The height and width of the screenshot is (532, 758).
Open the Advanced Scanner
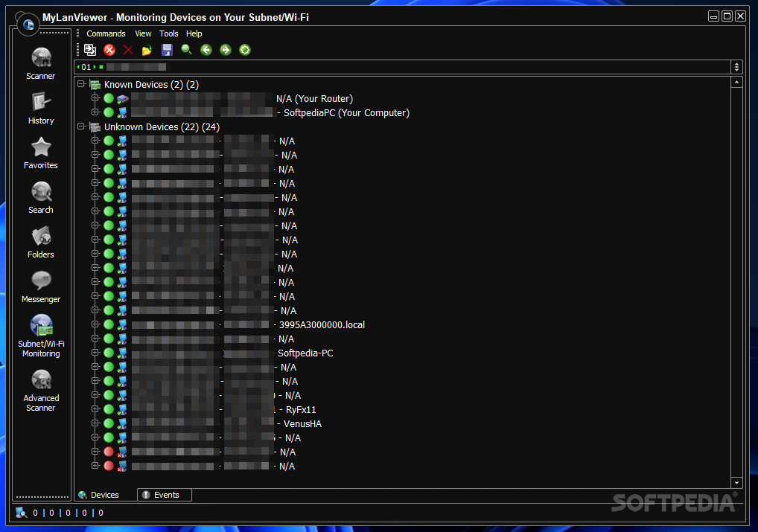tap(41, 391)
